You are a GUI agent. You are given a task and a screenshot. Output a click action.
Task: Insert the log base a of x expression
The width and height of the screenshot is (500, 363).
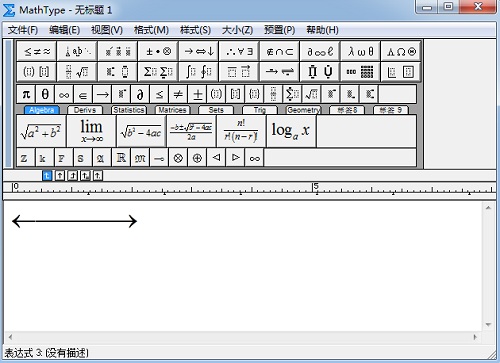pos(291,131)
